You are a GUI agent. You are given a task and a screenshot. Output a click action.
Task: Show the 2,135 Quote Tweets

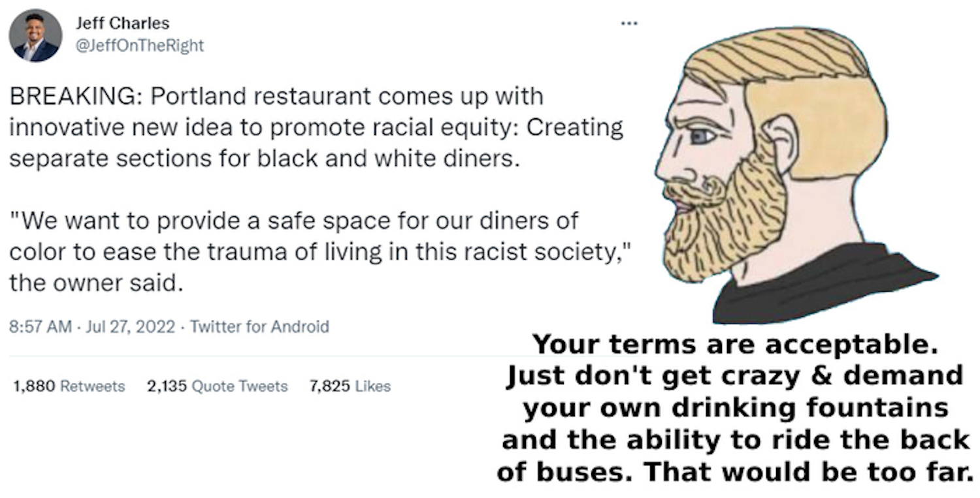(x=218, y=386)
